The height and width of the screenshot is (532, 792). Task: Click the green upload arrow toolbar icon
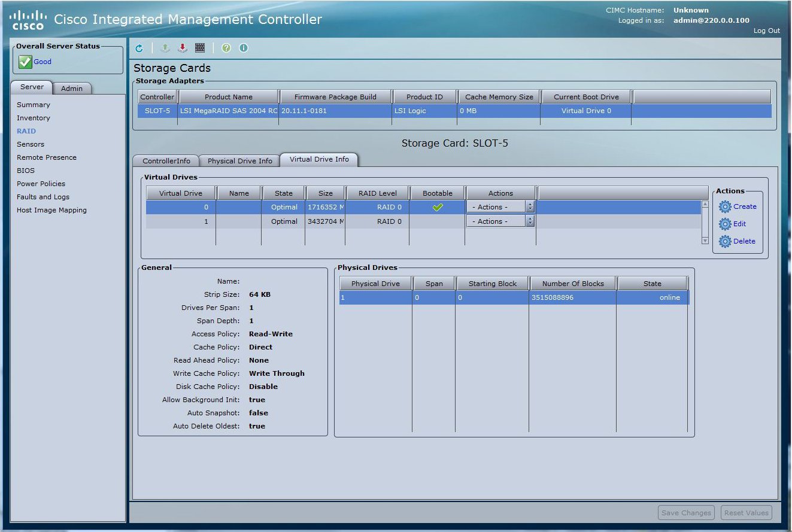165,48
